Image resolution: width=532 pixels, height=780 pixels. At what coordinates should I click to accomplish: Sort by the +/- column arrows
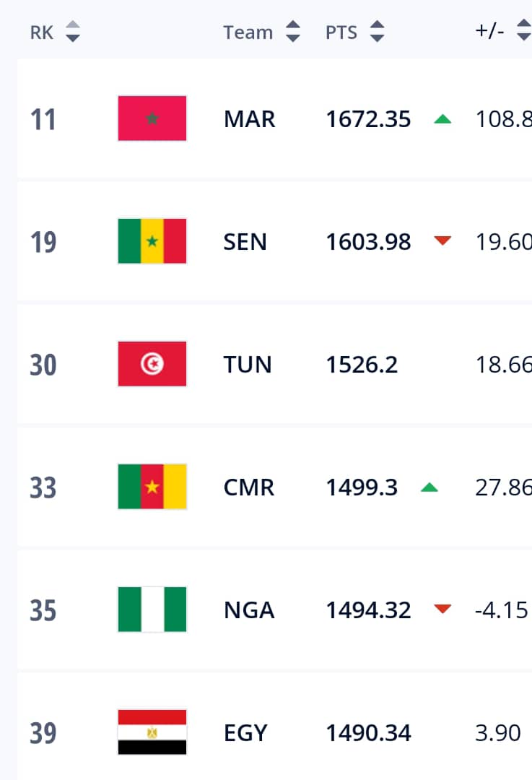coord(523,30)
